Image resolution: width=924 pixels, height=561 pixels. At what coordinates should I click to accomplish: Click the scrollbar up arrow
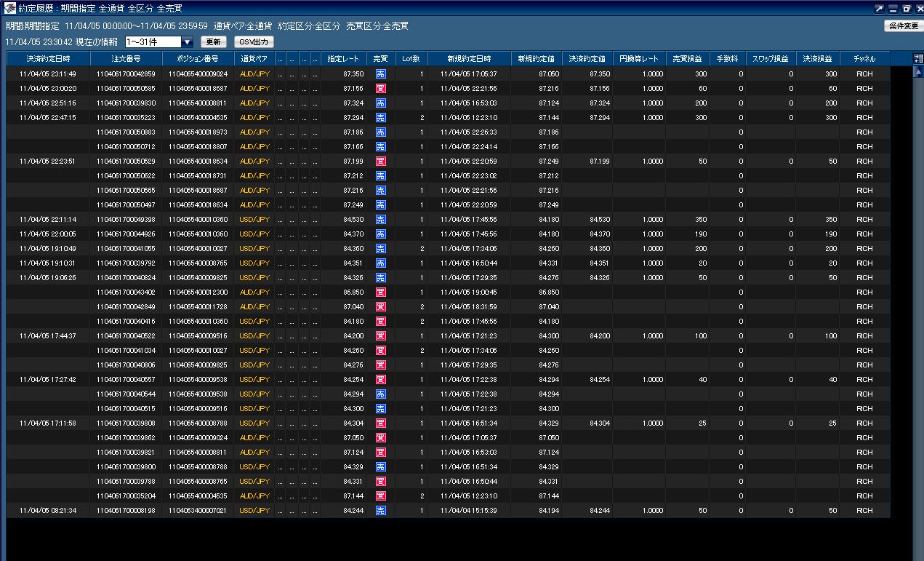[x=917, y=72]
